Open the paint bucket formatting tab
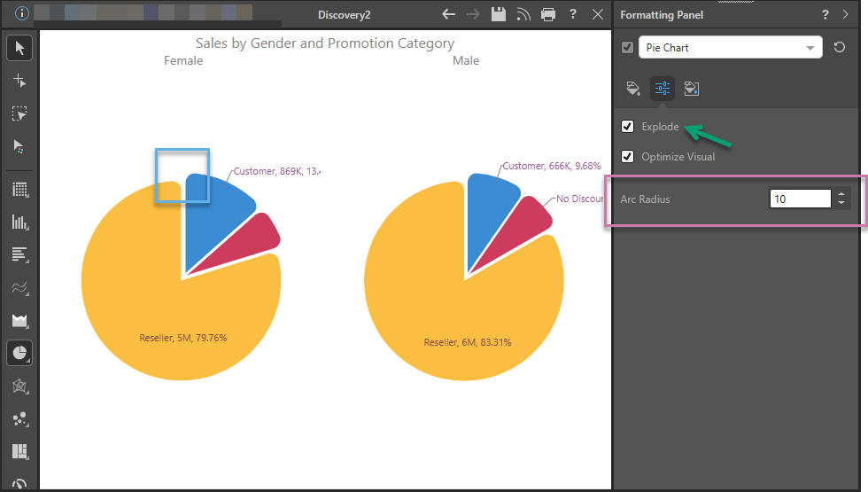 [x=633, y=89]
